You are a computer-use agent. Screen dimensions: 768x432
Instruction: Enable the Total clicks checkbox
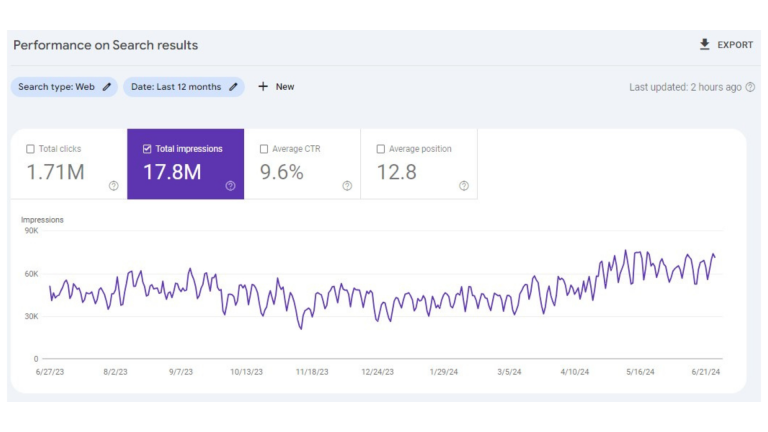[x=30, y=149]
